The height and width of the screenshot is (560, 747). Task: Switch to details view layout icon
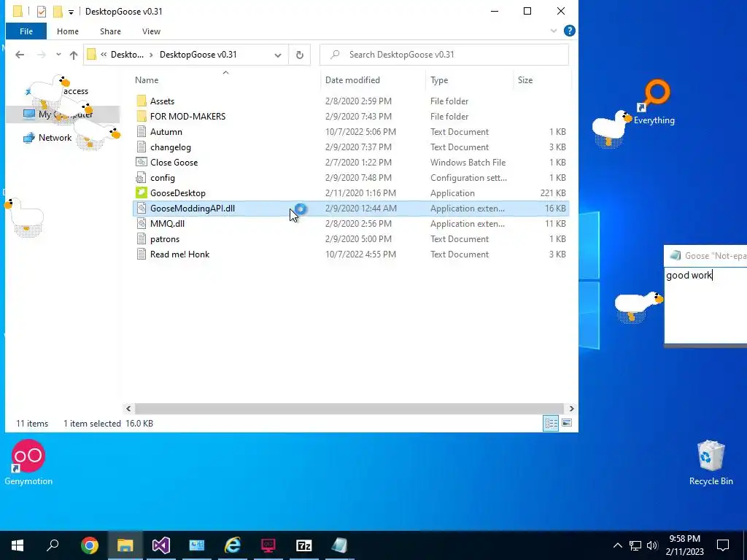pos(551,423)
